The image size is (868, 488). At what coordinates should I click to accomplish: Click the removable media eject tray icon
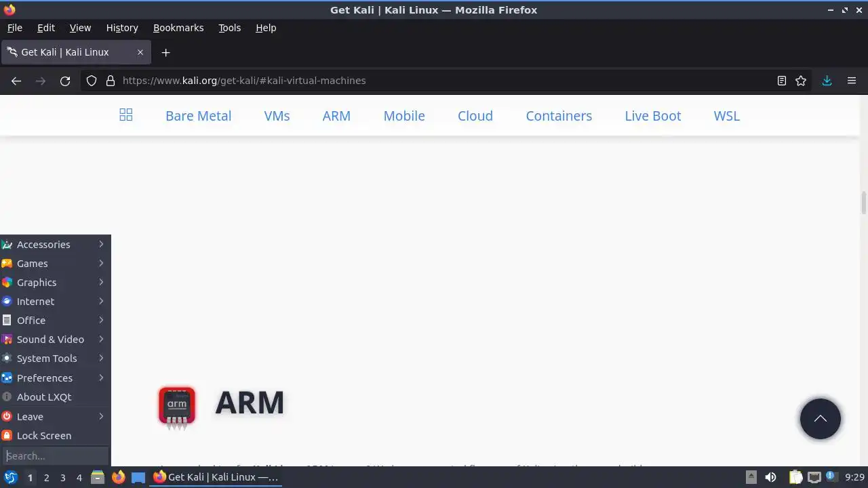tap(751, 477)
